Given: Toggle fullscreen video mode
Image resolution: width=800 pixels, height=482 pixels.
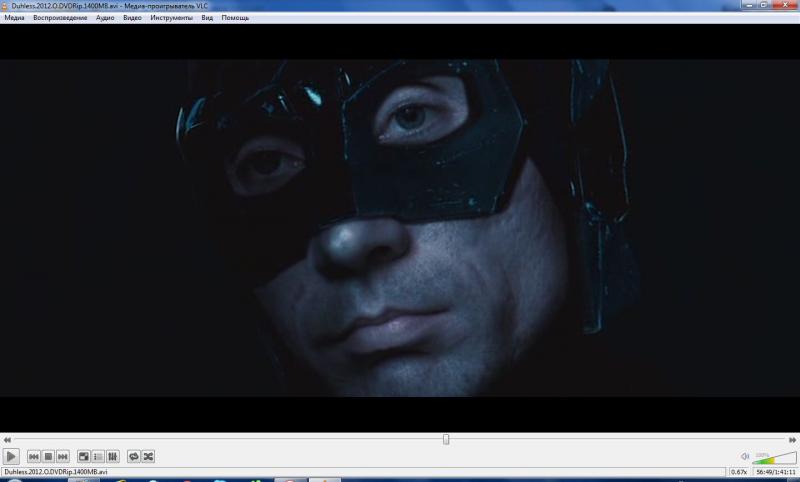Looking at the screenshot, I should click(84, 457).
